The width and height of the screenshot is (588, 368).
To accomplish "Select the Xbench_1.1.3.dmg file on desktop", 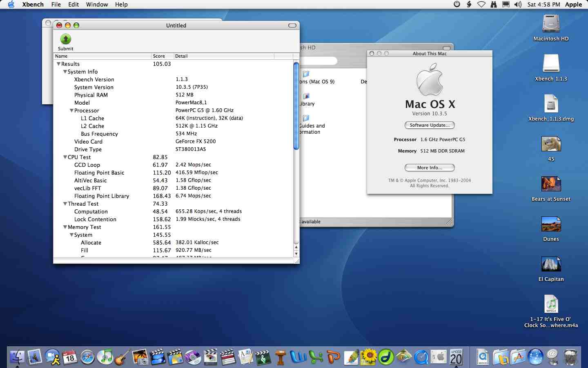I will (551, 104).
